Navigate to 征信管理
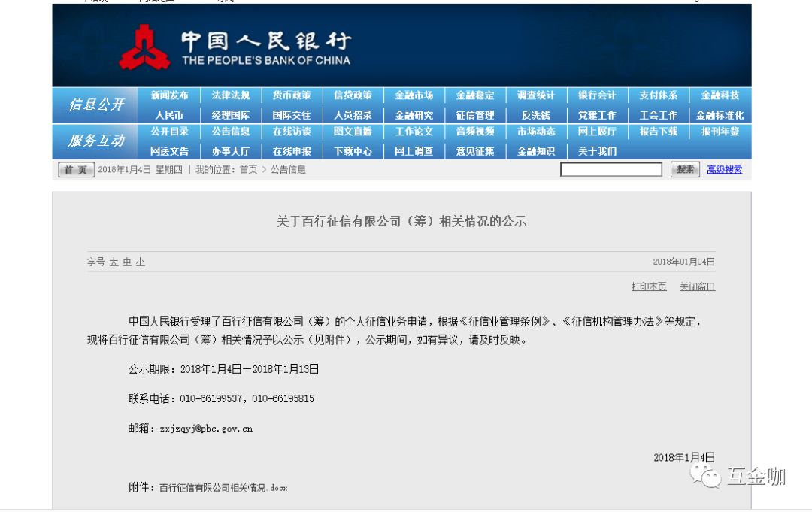This screenshot has width=812, height=512. [x=475, y=115]
